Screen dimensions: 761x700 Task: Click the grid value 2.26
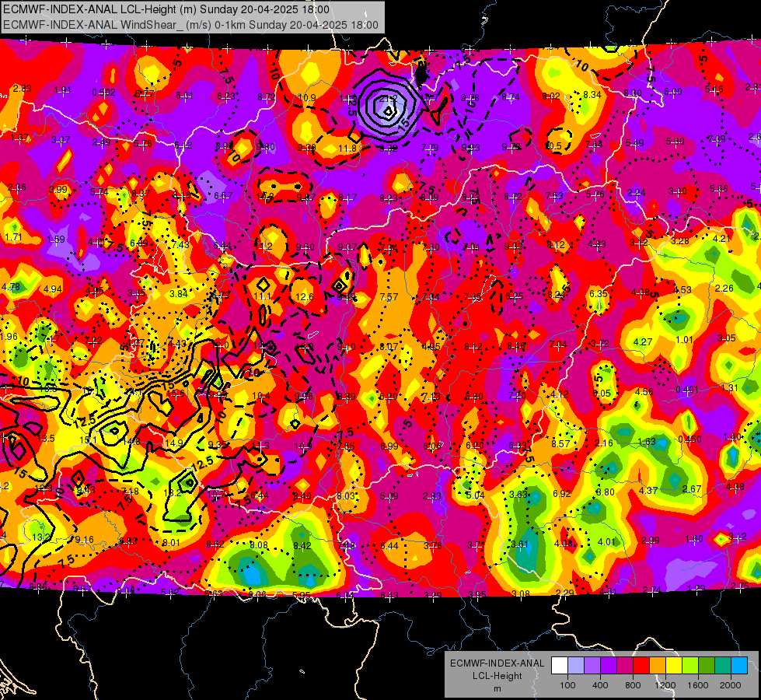tap(724, 288)
